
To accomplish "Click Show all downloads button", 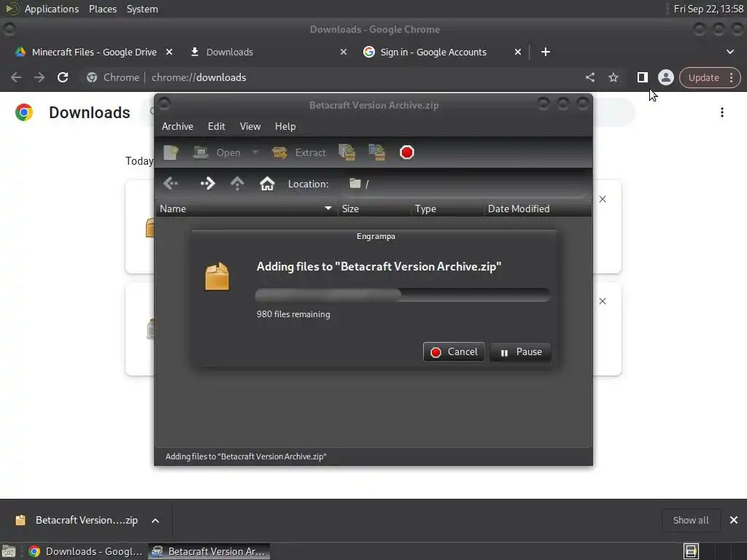I will (690, 520).
